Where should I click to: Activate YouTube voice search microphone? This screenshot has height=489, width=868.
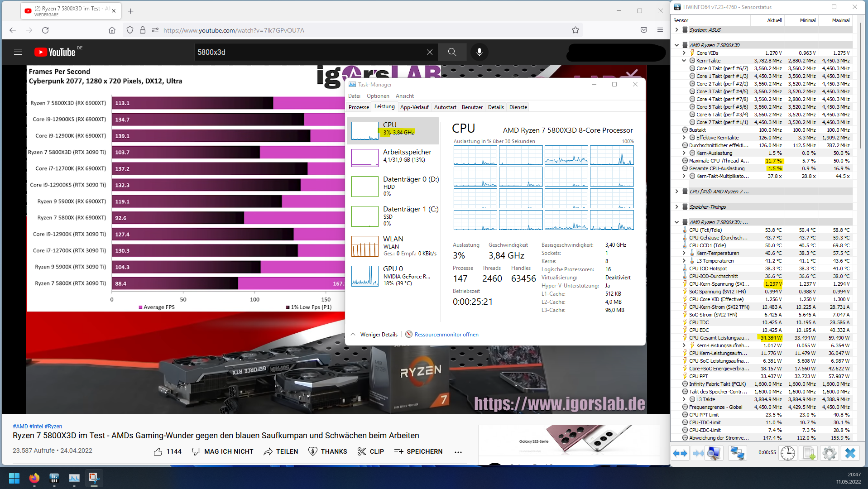pyautogui.click(x=479, y=52)
